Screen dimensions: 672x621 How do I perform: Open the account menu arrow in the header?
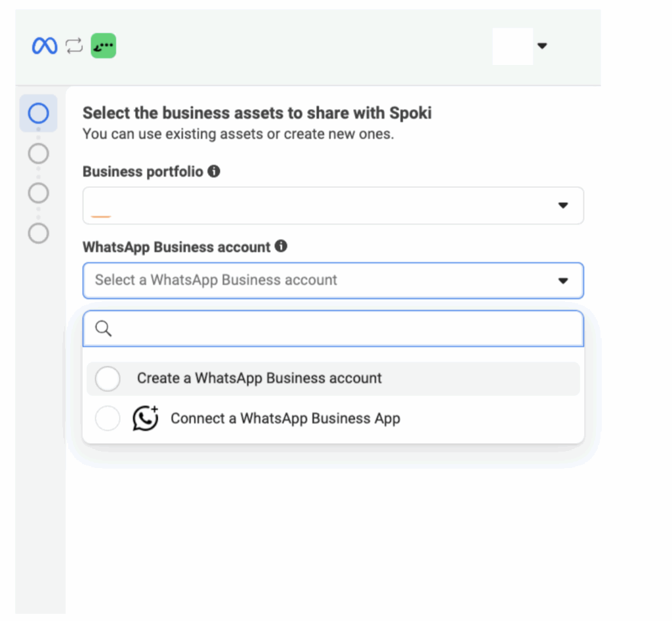(x=542, y=46)
